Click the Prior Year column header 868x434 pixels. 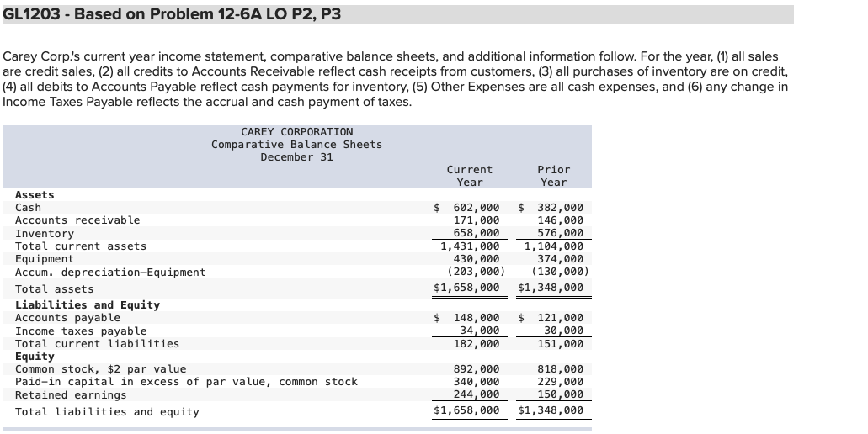(554, 176)
